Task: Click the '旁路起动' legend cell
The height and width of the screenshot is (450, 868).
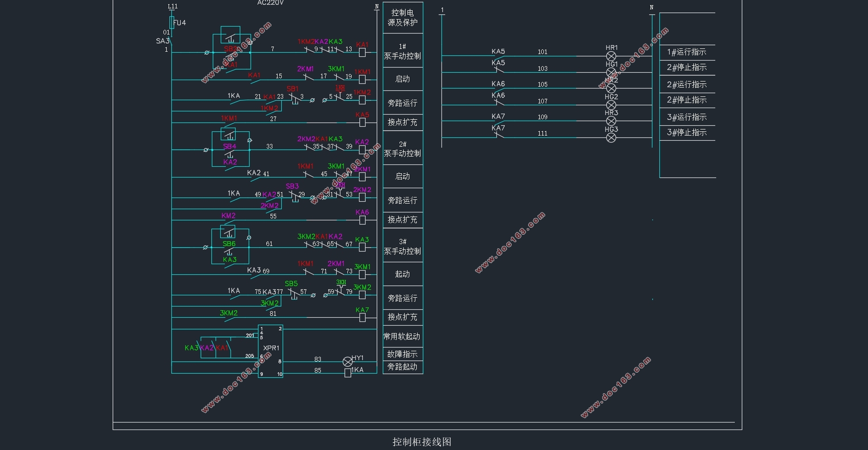Action: [403, 367]
